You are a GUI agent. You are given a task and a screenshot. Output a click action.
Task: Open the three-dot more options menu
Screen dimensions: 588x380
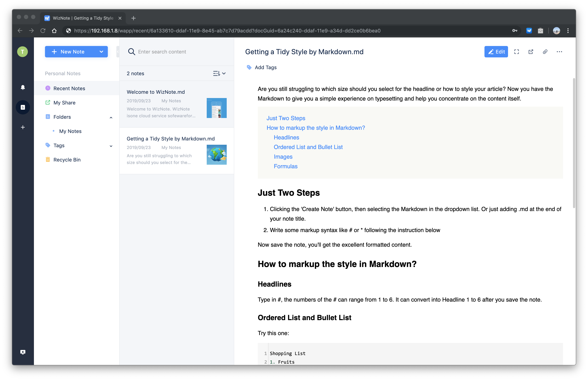(559, 52)
